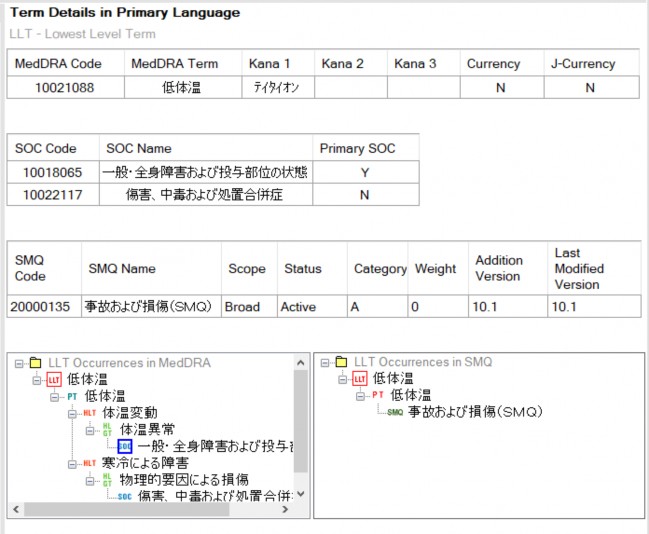
Task: Click the PT icon in the MedDRA tree
Action: pos(71,396)
